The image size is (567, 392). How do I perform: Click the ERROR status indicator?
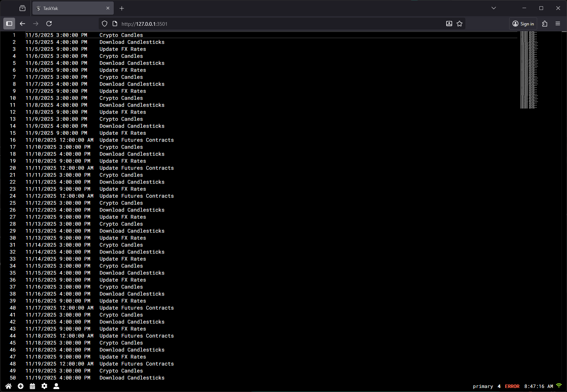[512, 386]
